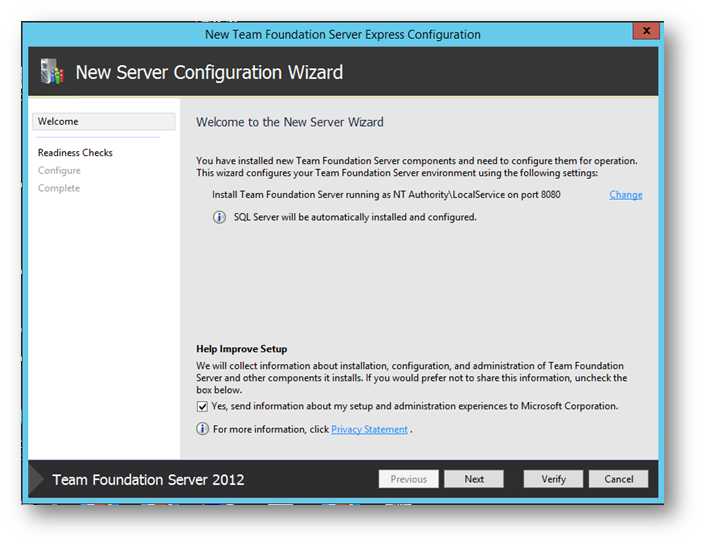Click the window title 'New Team Foundation Server Express Configuration'

[x=343, y=35]
